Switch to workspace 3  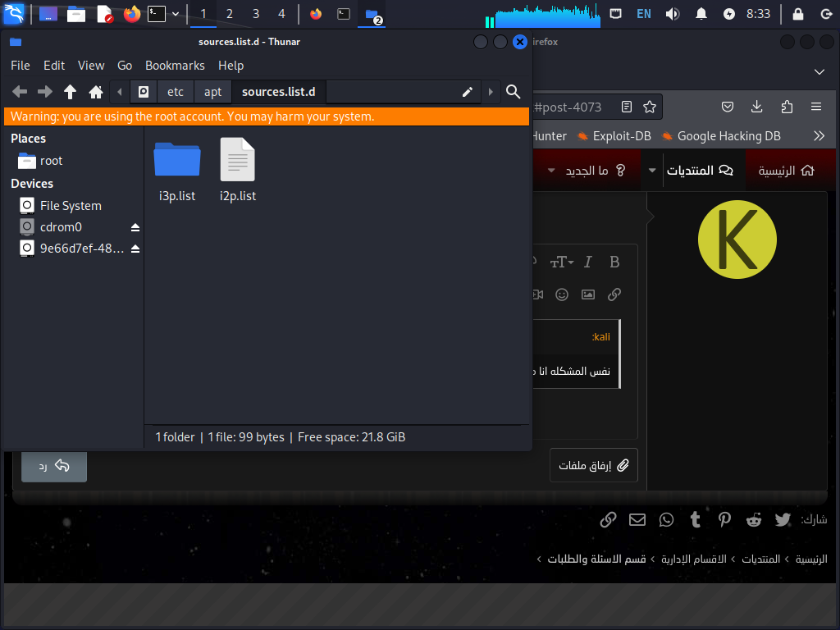pyautogui.click(x=256, y=14)
